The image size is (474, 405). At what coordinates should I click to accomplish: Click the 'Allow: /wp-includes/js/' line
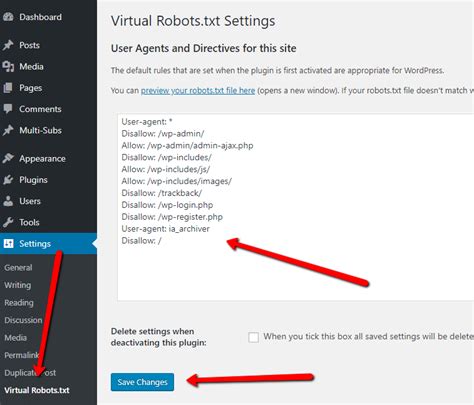click(166, 169)
